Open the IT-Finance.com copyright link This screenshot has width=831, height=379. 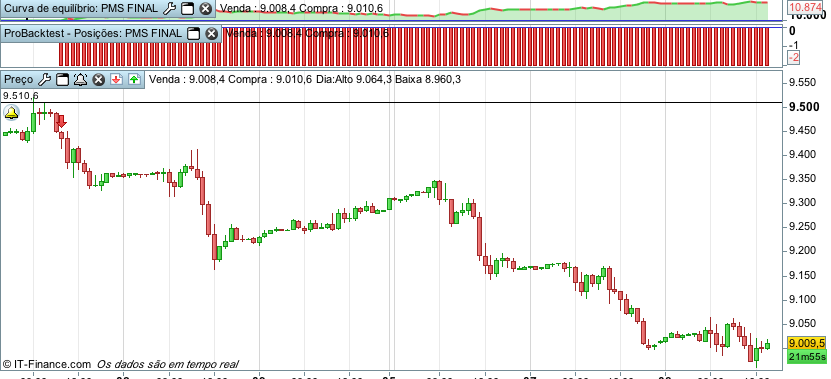pos(47,364)
